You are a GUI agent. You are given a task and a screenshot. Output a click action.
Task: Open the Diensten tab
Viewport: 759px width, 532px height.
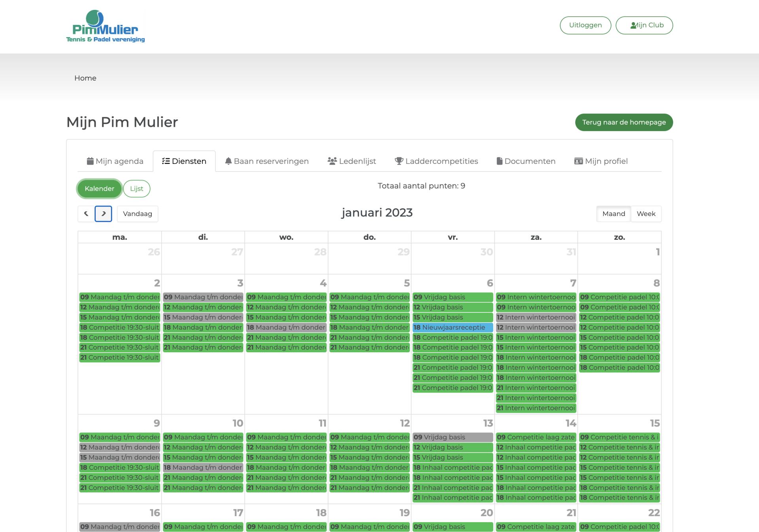click(x=184, y=161)
